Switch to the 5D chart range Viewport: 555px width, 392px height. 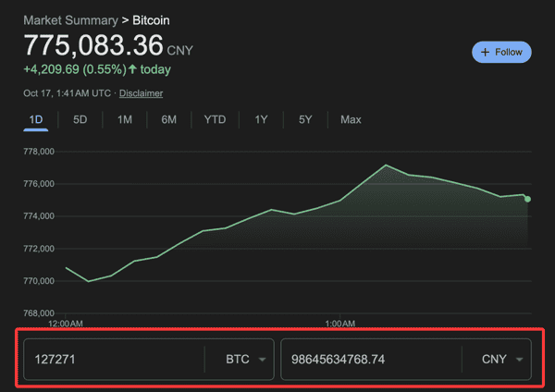(80, 119)
